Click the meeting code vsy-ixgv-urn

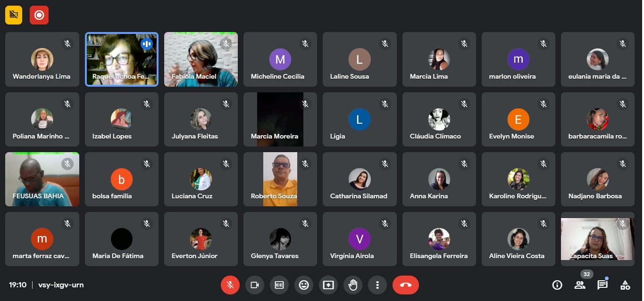[x=61, y=285]
